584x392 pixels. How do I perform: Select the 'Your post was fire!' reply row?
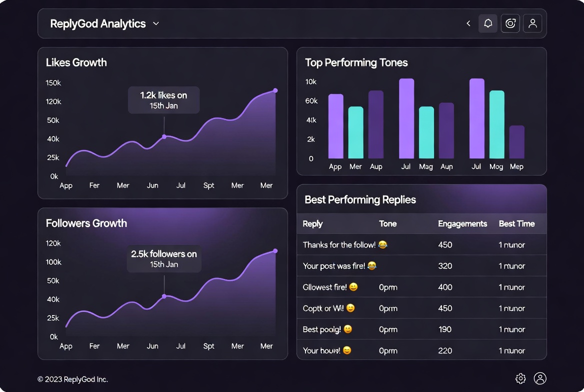pyautogui.click(x=421, y=265)
